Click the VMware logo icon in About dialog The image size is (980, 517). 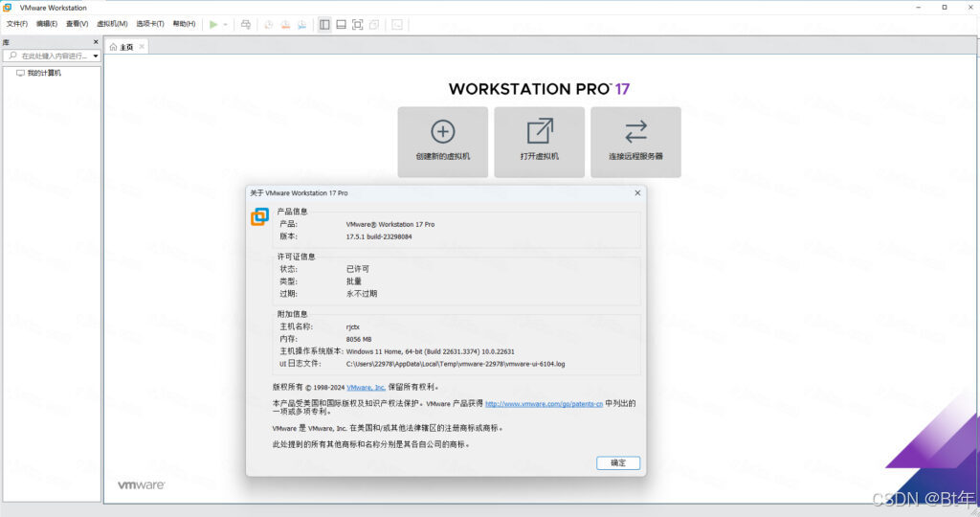260,216
